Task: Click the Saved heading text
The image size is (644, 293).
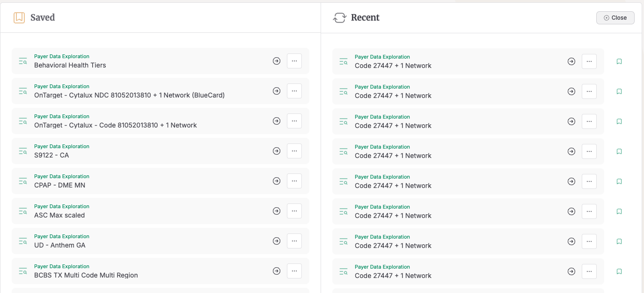Action: pyautogui.click(x=43, y=17)
